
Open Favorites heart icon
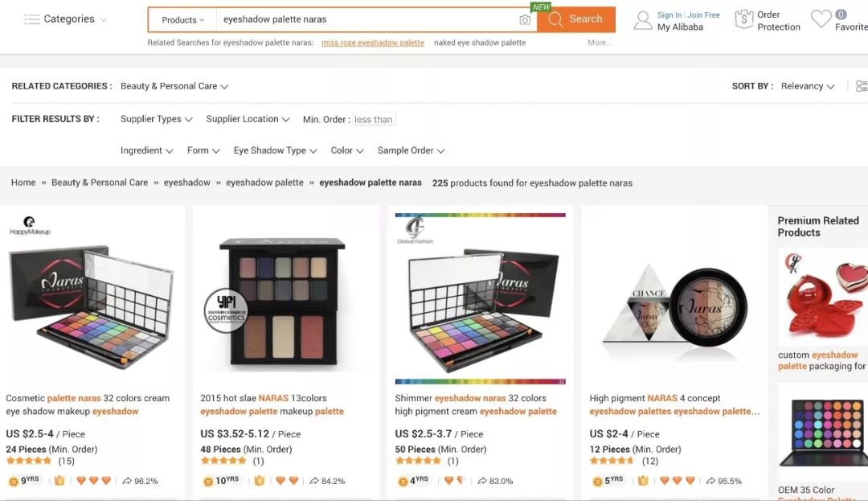click(821, 19)
